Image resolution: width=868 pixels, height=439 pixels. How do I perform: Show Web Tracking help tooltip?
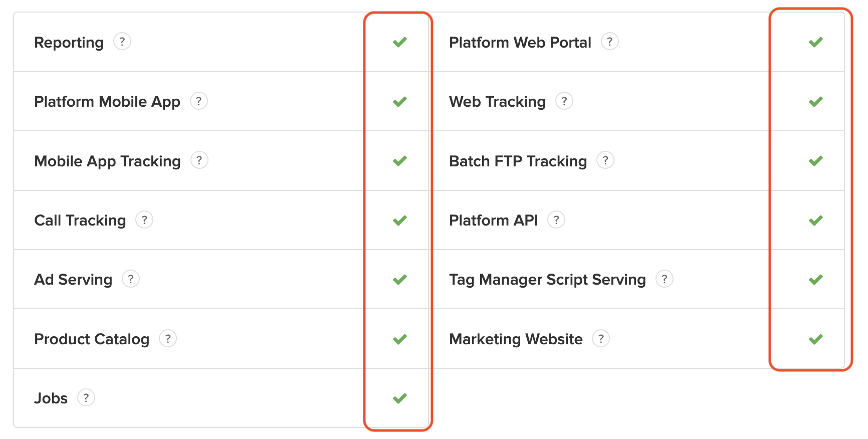tap(564, 101)
